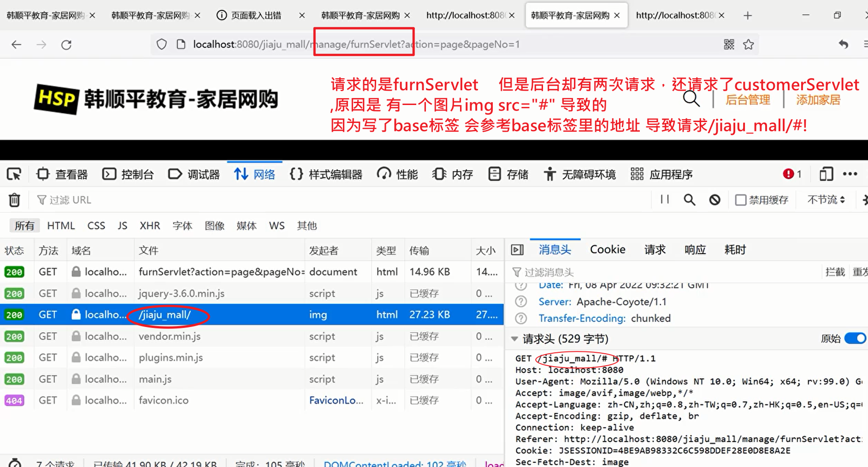Filter requests by XHR
This screenshot has width=868, height=467.
[150, 226]
